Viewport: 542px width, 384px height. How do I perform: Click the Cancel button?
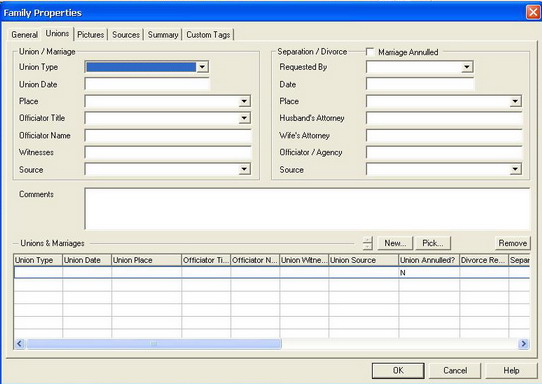(x=455, y=371)
